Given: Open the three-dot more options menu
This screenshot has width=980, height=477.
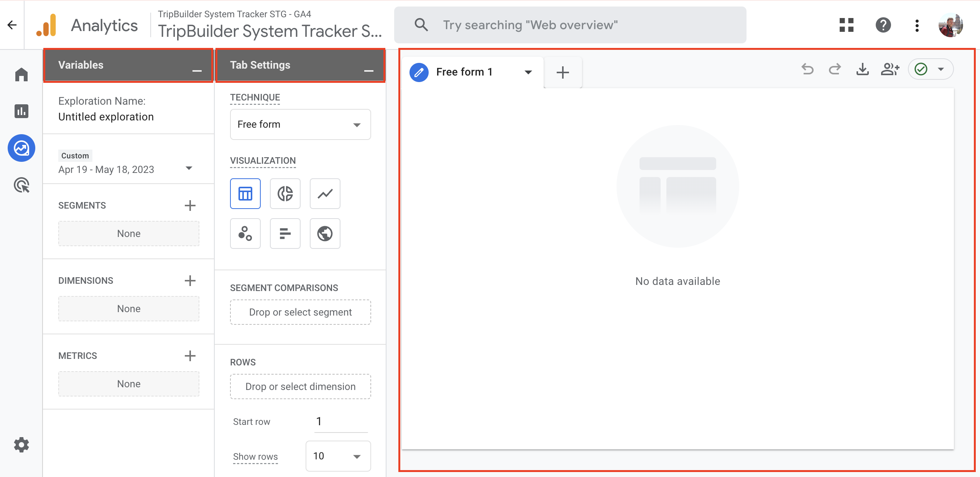Looking at the screenshot, I should coord(917,25).
